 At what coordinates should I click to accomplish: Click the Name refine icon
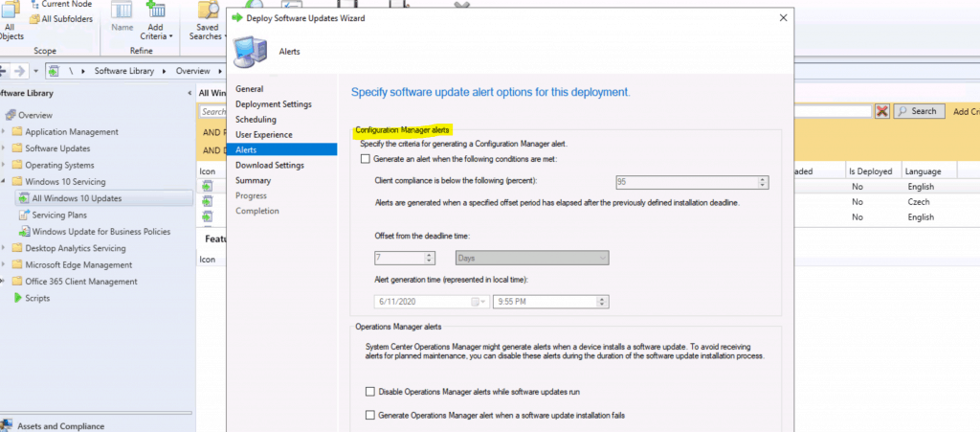122,10
